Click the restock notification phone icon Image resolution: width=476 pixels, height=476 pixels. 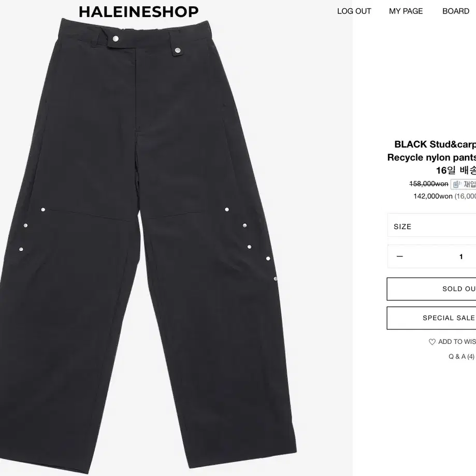tap(456, 184)
